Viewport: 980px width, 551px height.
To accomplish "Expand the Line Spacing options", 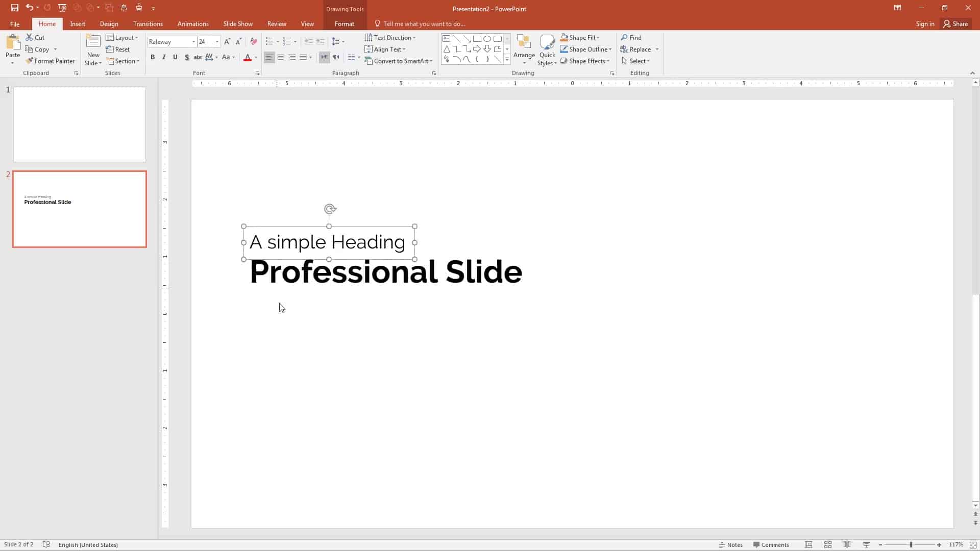I will point(344,41).
